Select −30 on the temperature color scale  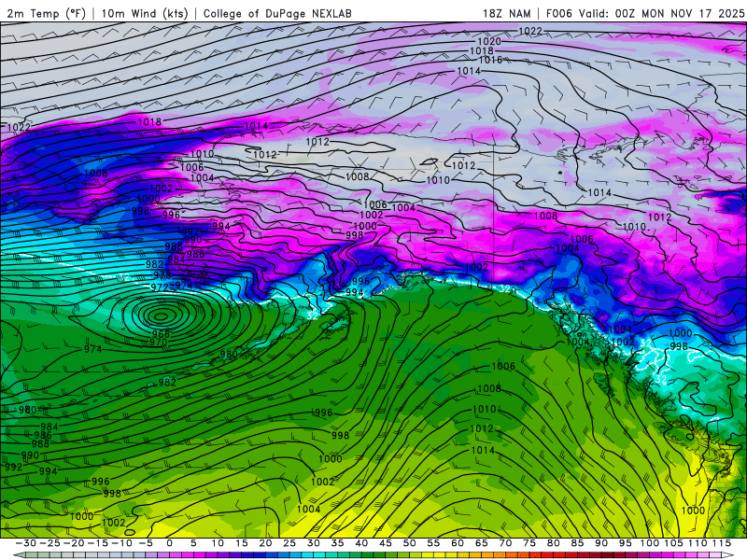click(26, 543)
